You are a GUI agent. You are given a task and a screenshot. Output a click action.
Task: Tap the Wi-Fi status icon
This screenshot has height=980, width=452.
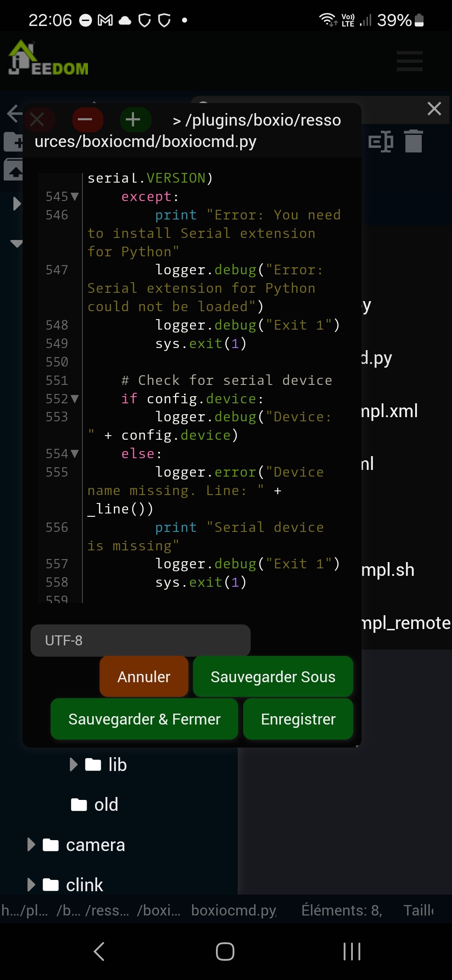(328, 20)
